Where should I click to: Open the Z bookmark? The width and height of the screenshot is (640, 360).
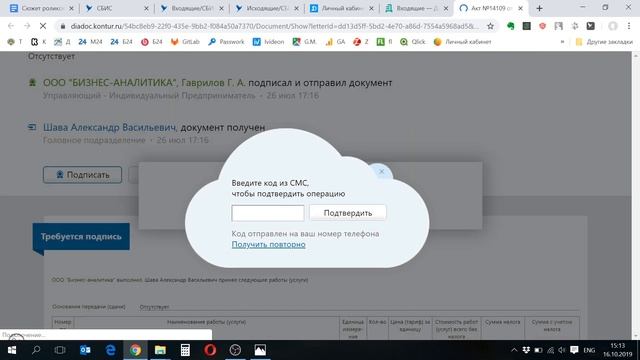click(361, 42)
